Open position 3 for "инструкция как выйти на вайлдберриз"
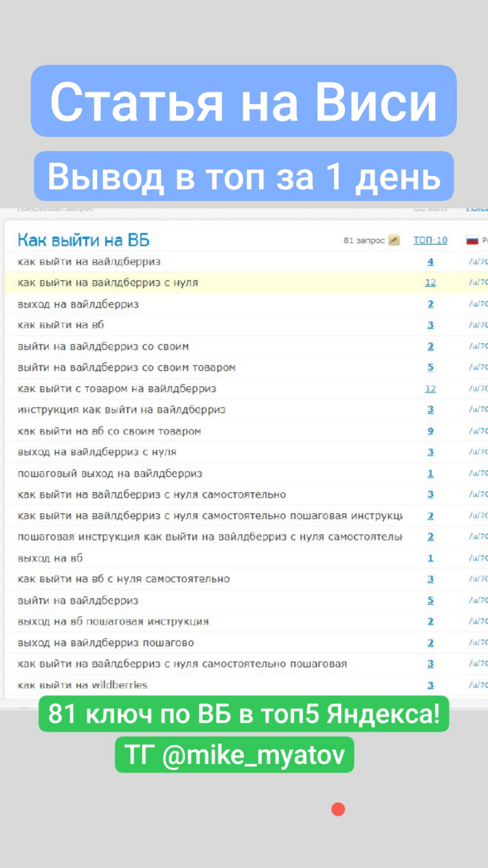 click(430, 410)
